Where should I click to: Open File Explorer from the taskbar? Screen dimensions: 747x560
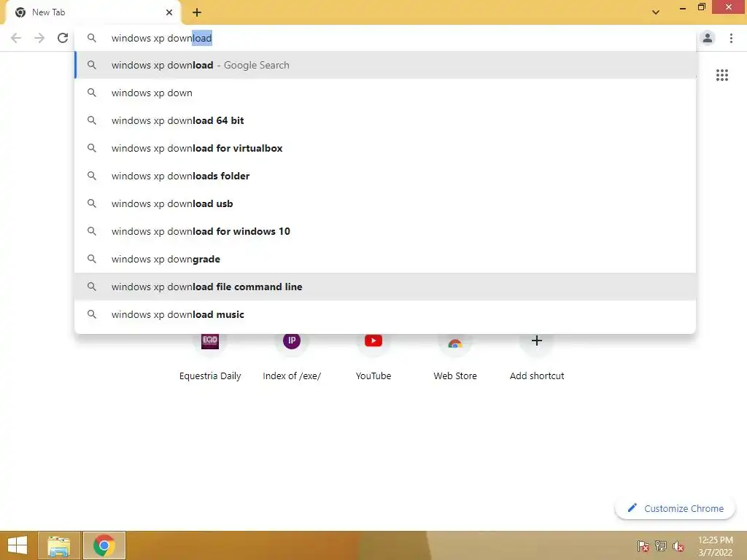58,545
